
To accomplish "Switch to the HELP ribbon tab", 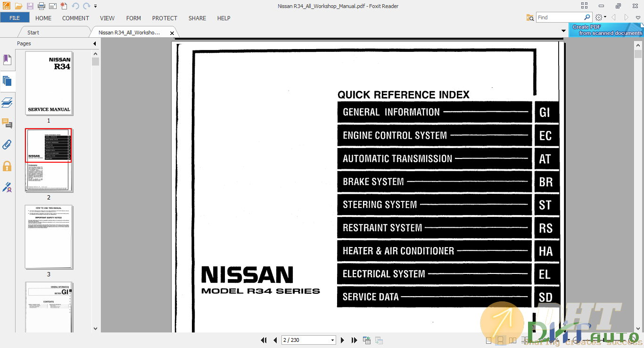I will click(223, 18).
